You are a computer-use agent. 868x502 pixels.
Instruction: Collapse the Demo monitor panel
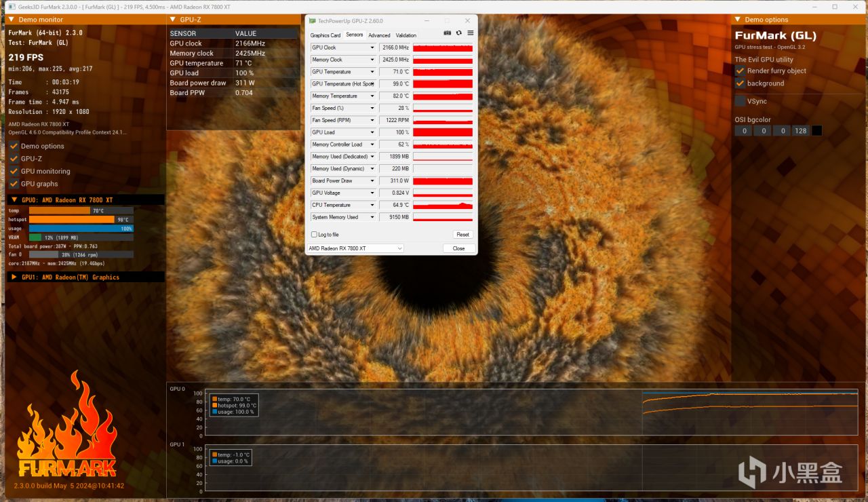[x=12, y=20]
